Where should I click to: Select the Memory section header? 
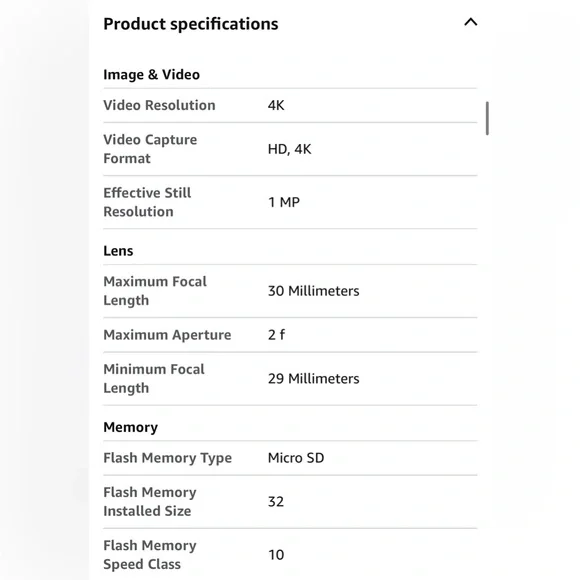131,427
